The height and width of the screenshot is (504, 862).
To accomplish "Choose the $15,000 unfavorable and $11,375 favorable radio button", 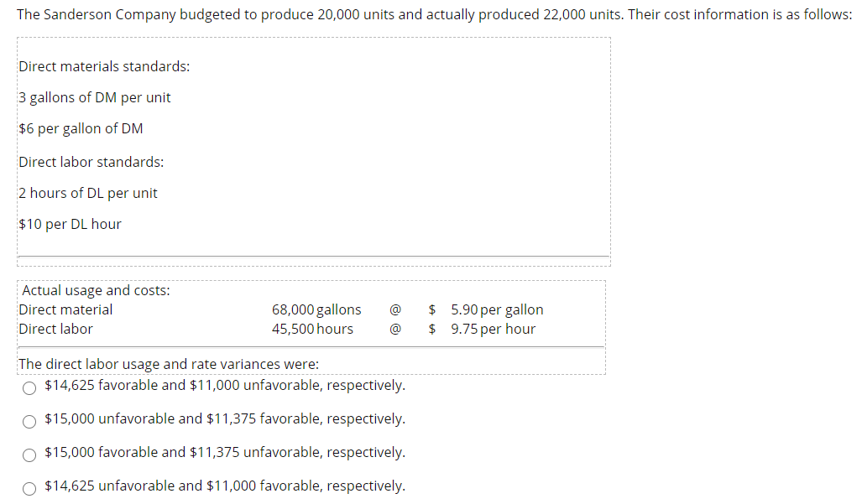I will point(29,419).
